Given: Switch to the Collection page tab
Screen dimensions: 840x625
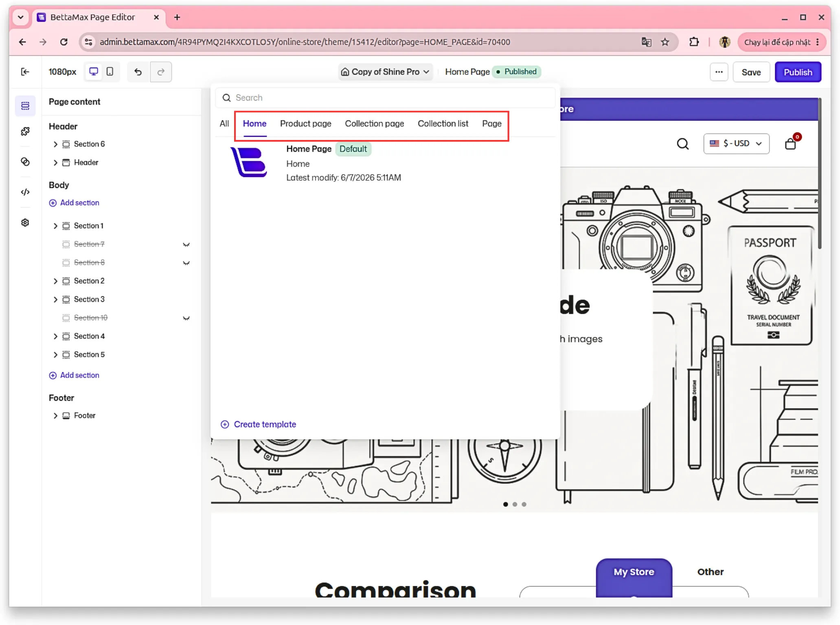Looking at the screenshot, I should 374,124.
